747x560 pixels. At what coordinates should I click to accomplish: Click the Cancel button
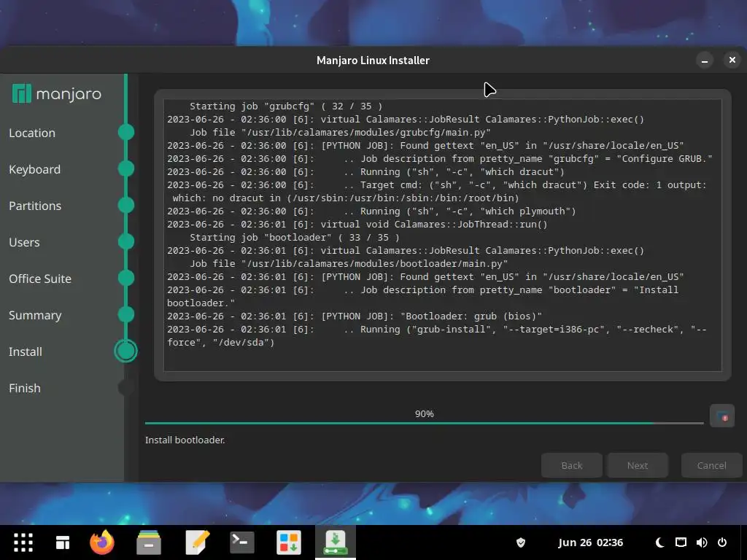coord(712,465)
